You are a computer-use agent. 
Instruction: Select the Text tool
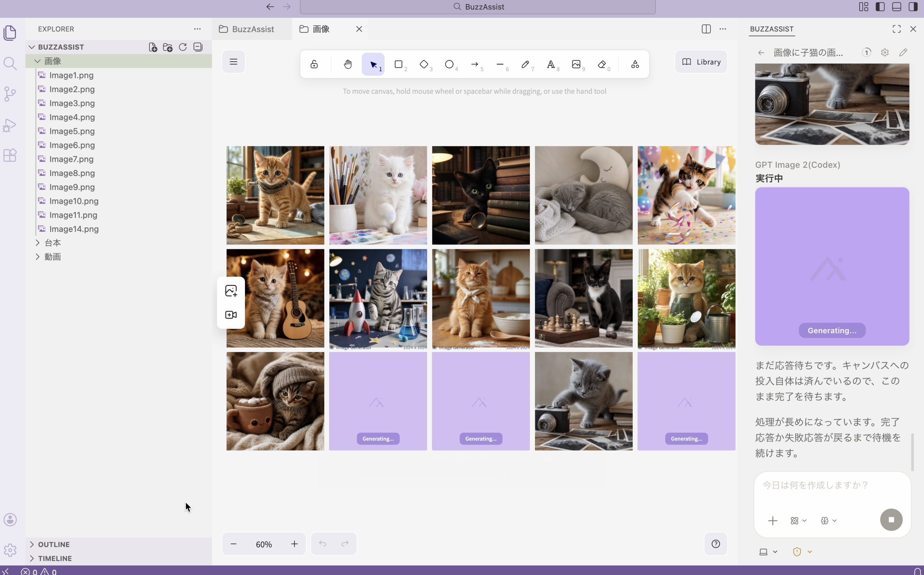[x=551, y=64]
